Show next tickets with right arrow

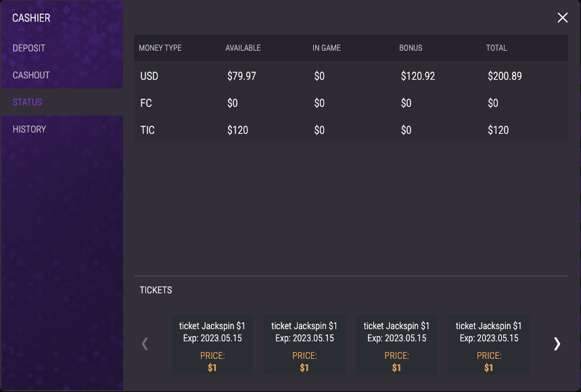[x=557, y=344]
